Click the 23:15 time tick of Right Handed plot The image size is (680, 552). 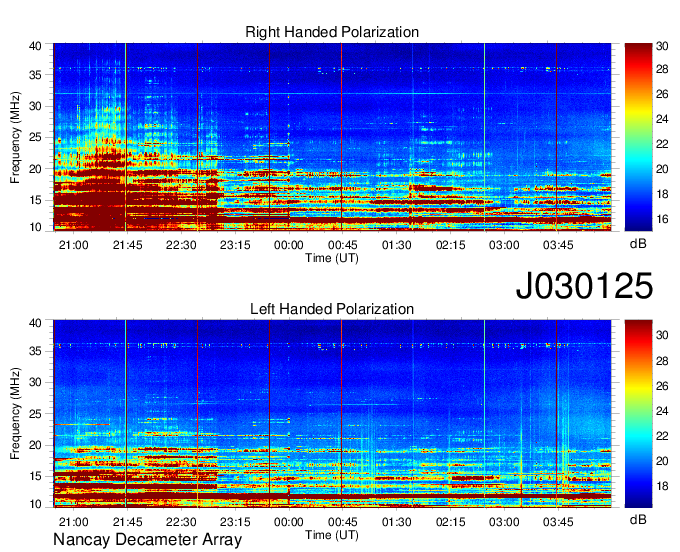coord(235,245)
